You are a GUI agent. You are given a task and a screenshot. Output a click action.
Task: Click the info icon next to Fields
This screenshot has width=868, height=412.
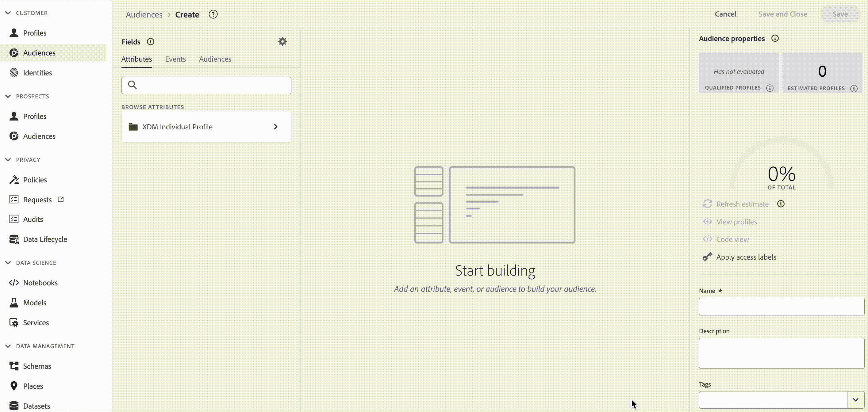point(151,41)
